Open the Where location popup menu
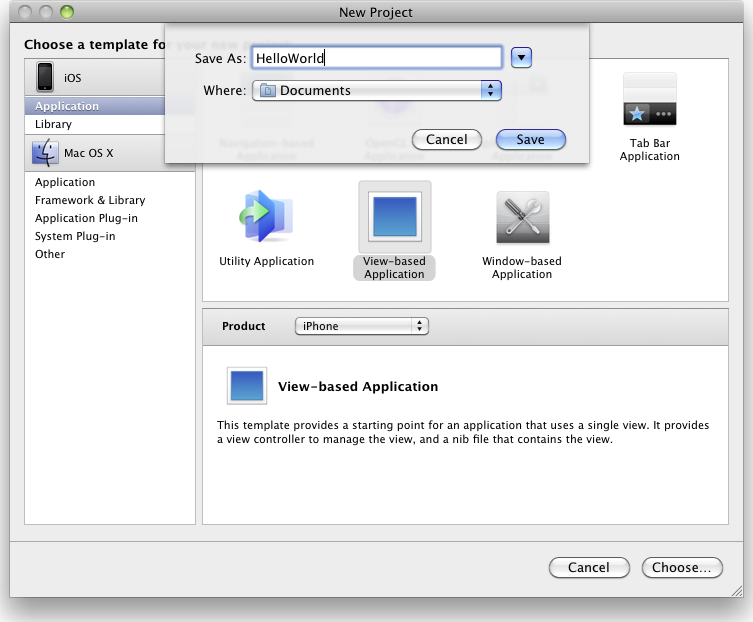Viewport: 753px width, 622px height. click(x=377, y=90)
